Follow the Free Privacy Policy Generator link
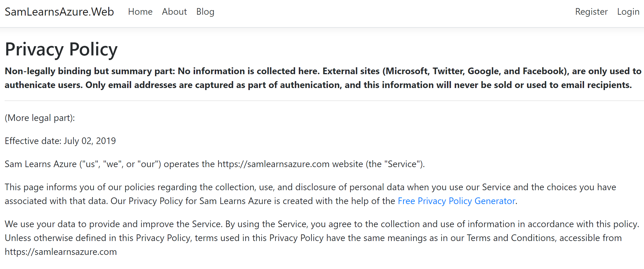 pos(456,201)
